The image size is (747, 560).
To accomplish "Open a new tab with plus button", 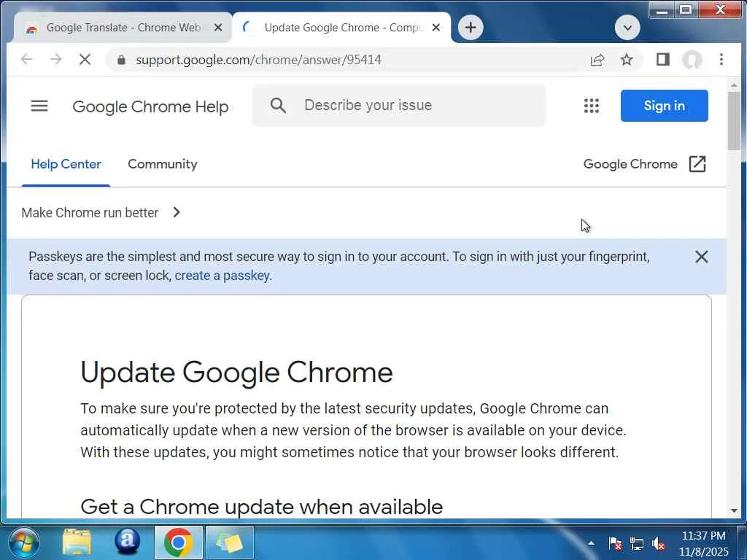I will click(x=471, y=27).
